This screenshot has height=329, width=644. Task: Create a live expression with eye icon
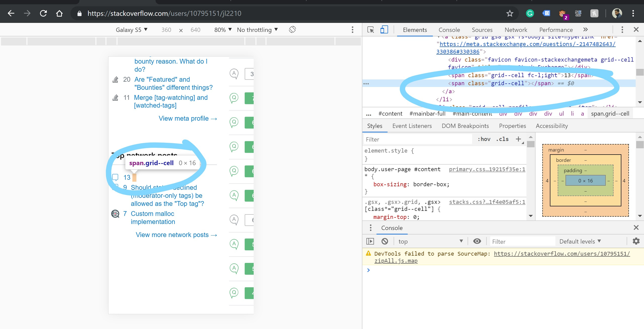coord(477,241)
